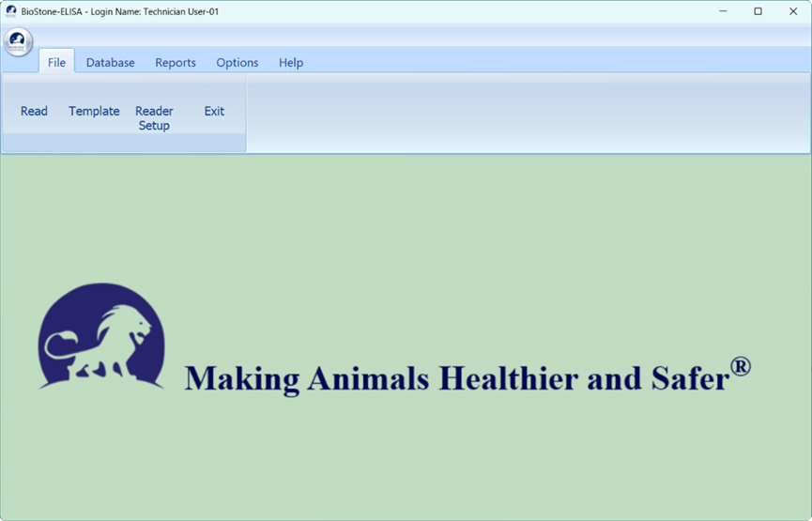Close the BioStone-ELISA window

[x=793, y=11]
